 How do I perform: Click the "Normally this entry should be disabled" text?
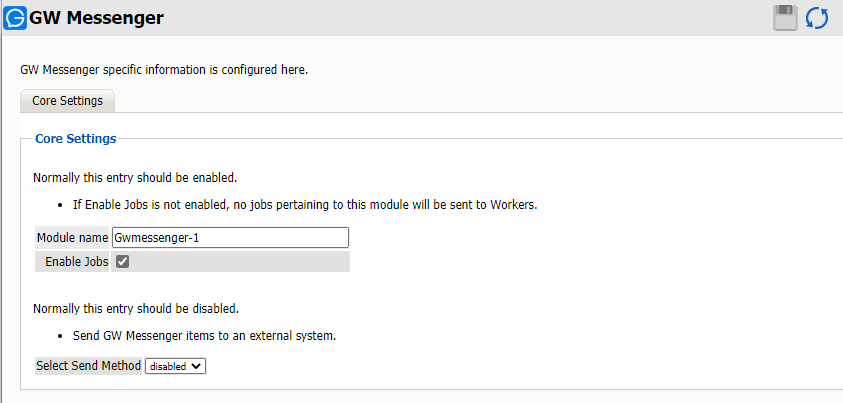click(x=135, y=308)
